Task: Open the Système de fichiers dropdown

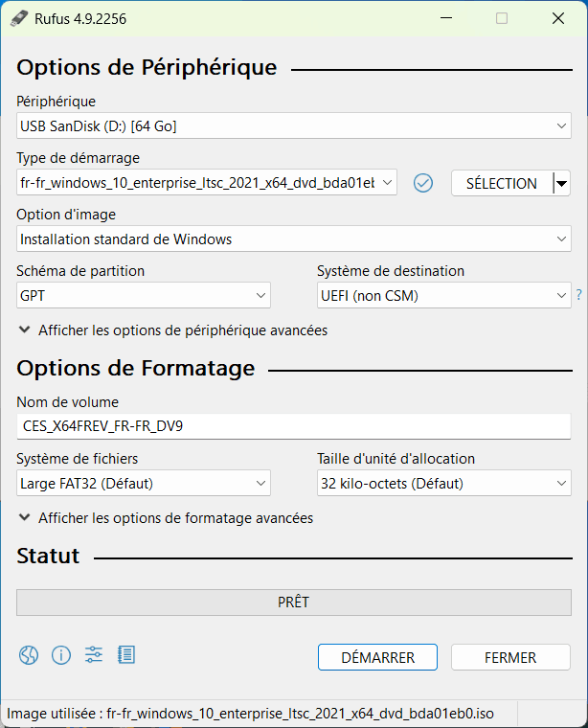Action: [144, 484]
